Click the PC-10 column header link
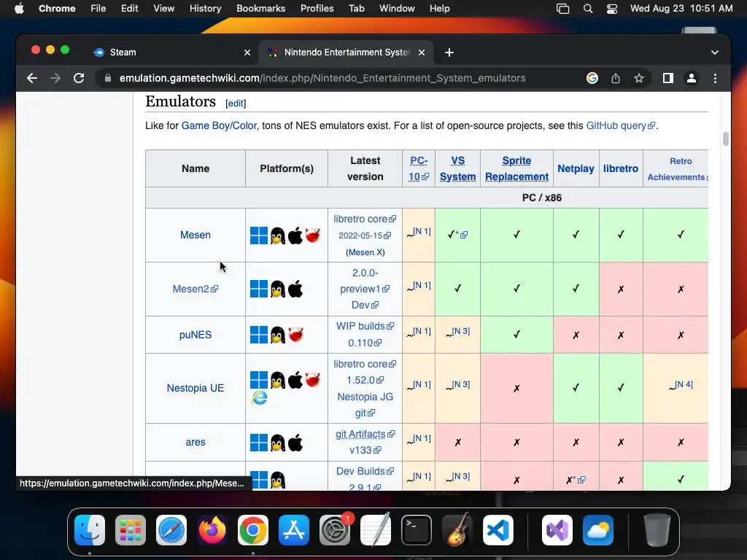This screenshot has height=560, width=747. pos(419,168)
